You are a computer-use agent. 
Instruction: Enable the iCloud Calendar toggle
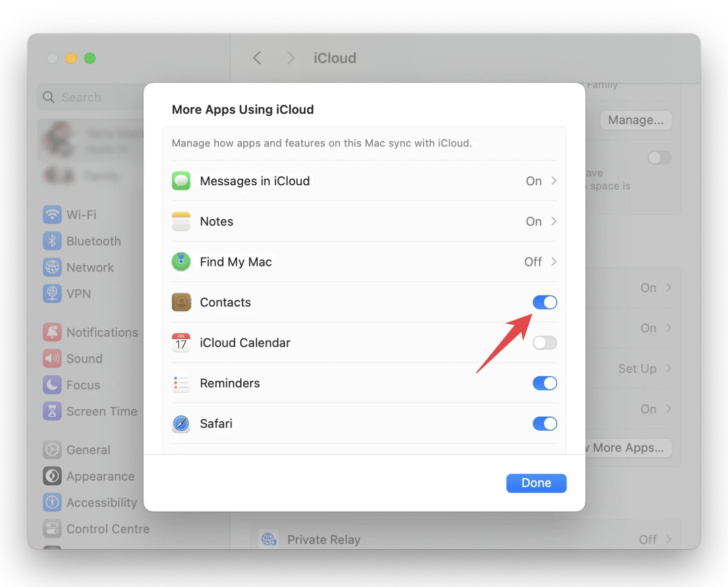click(x=545, y=343)
